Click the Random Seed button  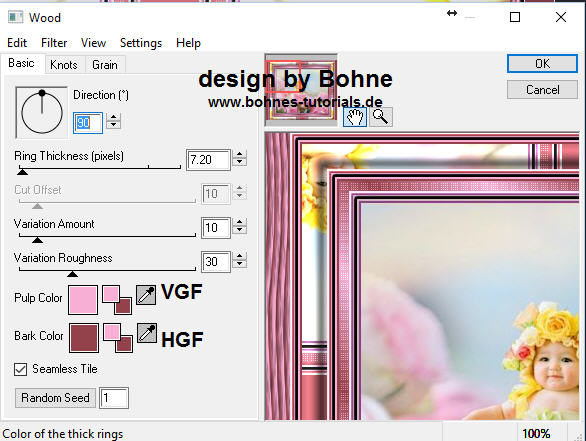55,398
